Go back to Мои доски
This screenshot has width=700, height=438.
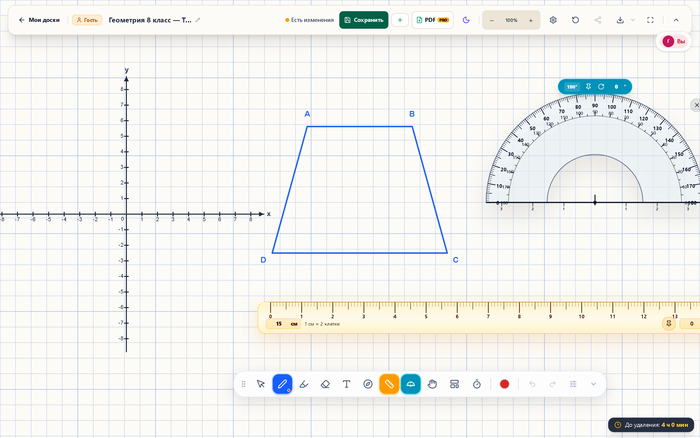tap(39, 20)
